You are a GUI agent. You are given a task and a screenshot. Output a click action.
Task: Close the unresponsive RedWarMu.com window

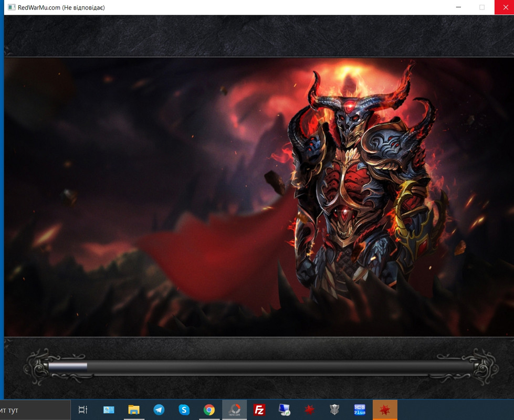click(505, 7)
